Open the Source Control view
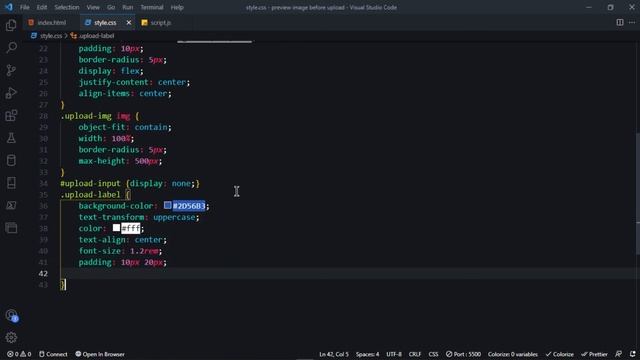The image size is (640, 360). click(11, 70)
